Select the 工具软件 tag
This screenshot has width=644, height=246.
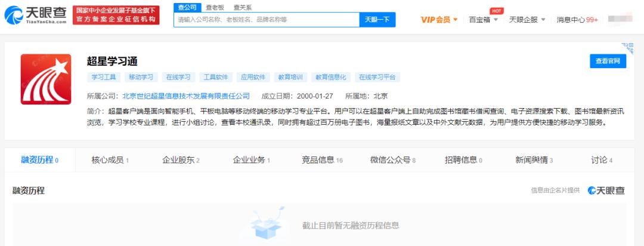[x=216, y=77]
